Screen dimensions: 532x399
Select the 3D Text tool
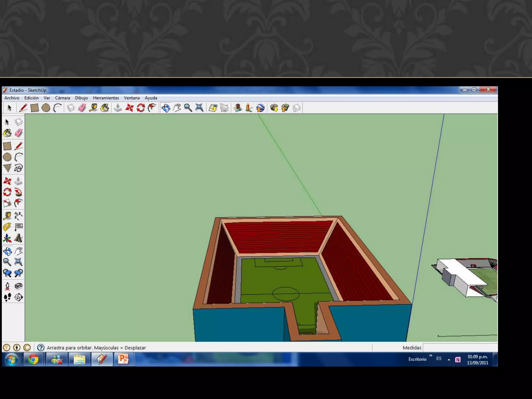(x=18, y=238)
